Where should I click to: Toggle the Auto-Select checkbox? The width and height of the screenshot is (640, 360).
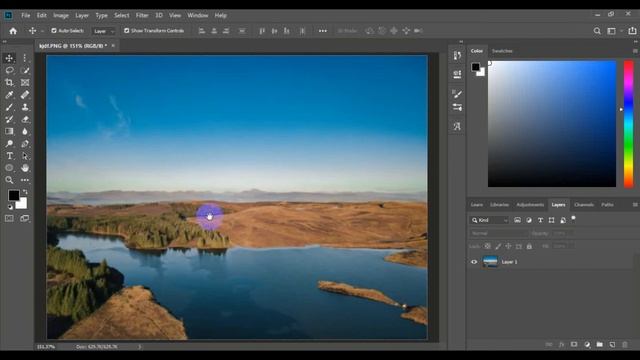(x=53, y=31)
